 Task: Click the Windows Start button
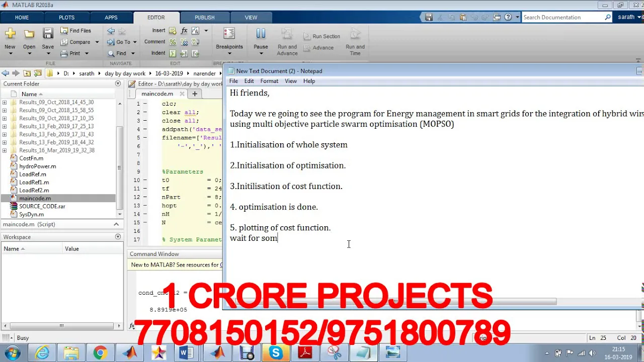coord(12,353)
